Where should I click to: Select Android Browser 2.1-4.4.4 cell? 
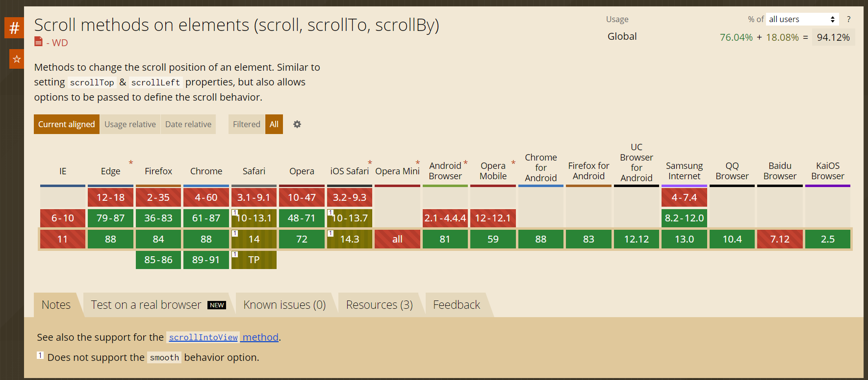point(445,218)
